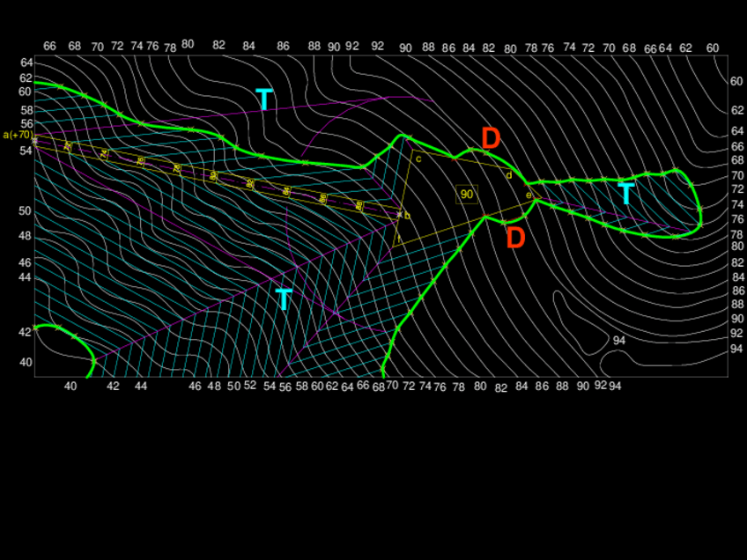Image resolution: width=747 pixels, height=560 pixels.
Task: Click the 40 label on the bottom axis
Action: tap(70, 386)
